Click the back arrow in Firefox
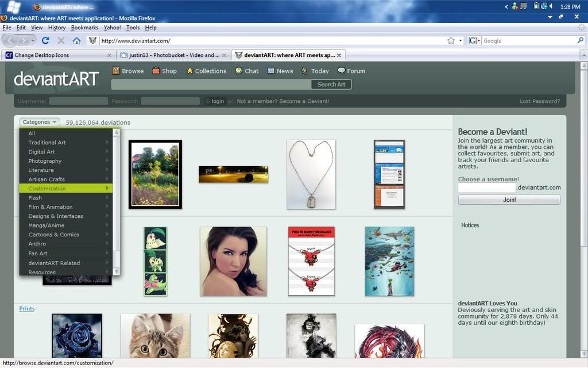The image size is (588, 368). pyautogui.click(x=10, y=41)
